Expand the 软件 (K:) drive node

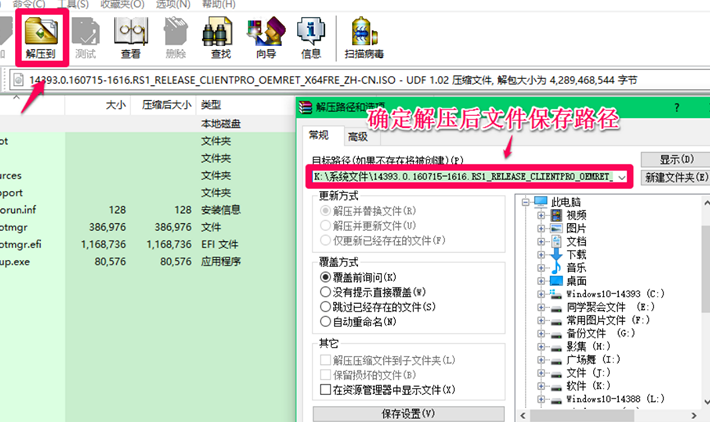click(x=541, y=385)
